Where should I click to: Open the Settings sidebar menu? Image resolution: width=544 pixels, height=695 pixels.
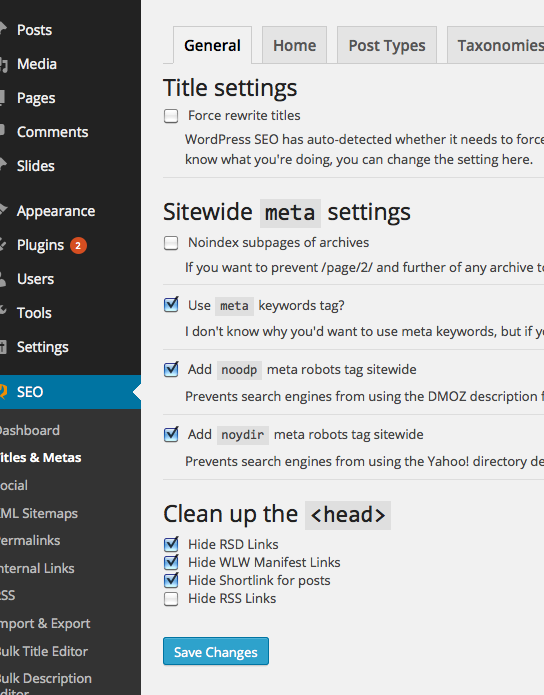point(43,347)
